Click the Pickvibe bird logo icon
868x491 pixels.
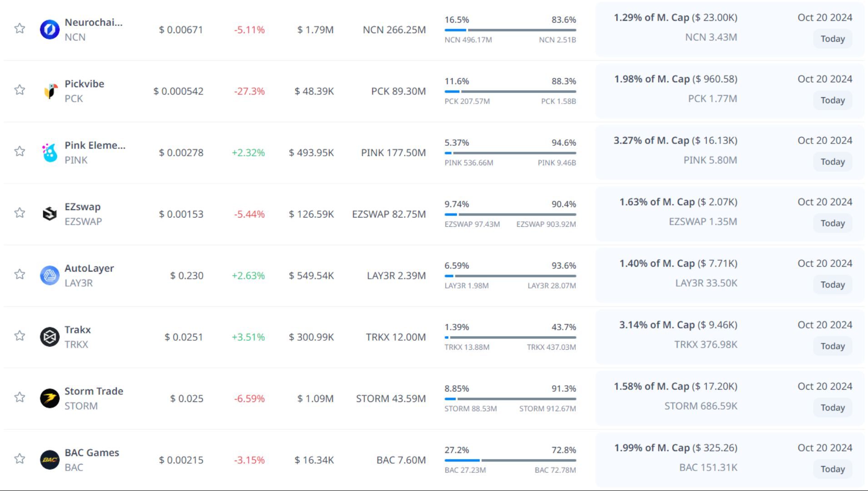[50, 91]
